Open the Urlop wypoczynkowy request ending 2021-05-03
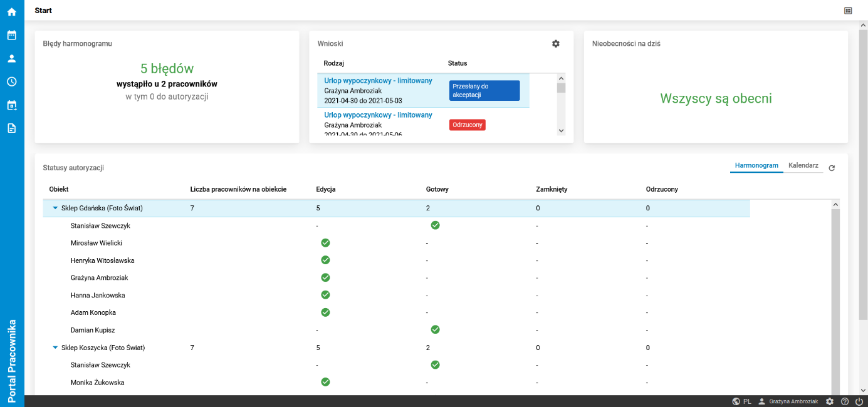Viewport: 868px width, 407px height. tap(378, 81)
